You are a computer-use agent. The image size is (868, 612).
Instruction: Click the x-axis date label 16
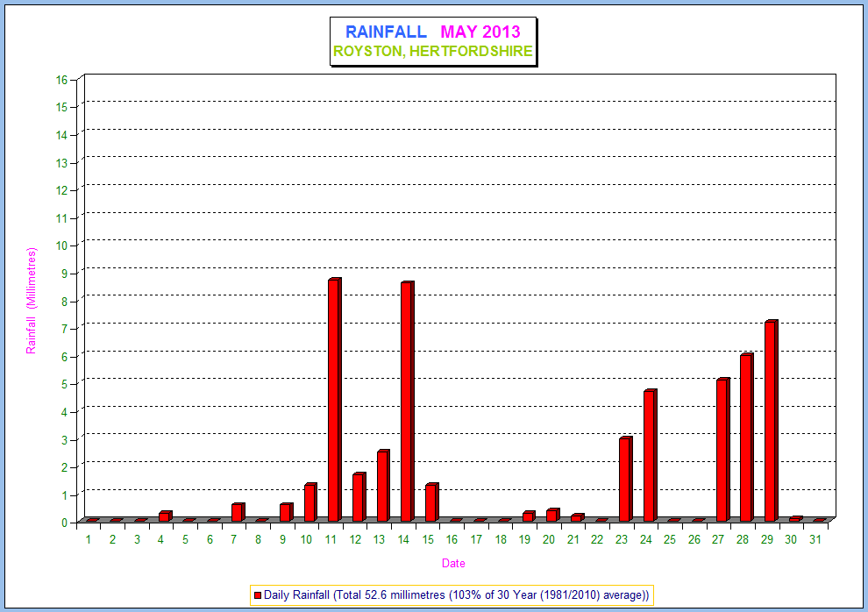coord(452,539)
